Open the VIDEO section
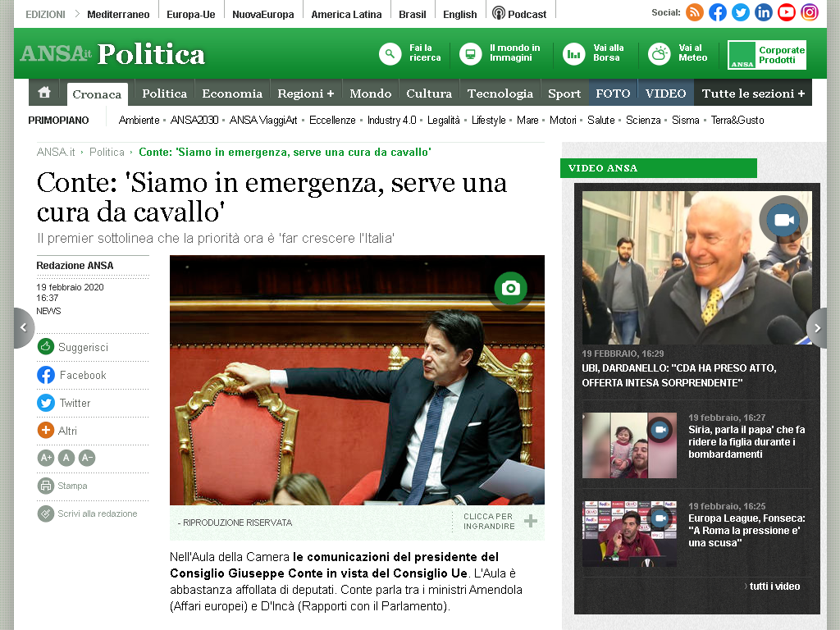The width and height of the screenshot is (840, 630). pos(665,94)
